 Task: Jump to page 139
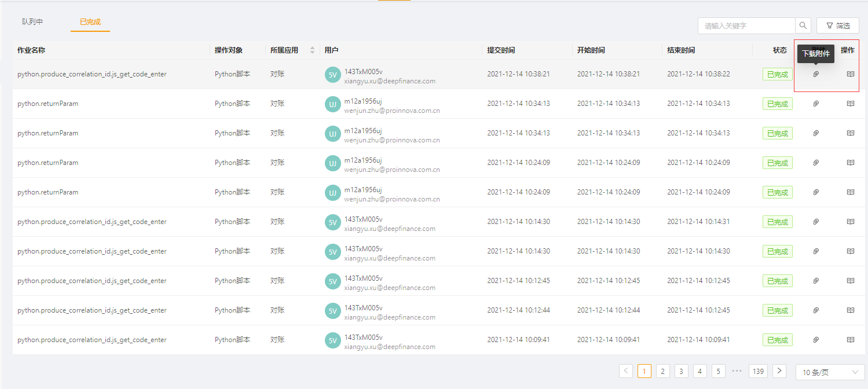pos(758,371)
